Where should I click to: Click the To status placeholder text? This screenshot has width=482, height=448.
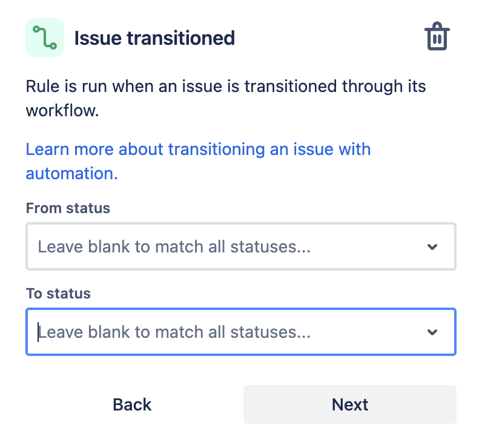click(x=174, y=332)
